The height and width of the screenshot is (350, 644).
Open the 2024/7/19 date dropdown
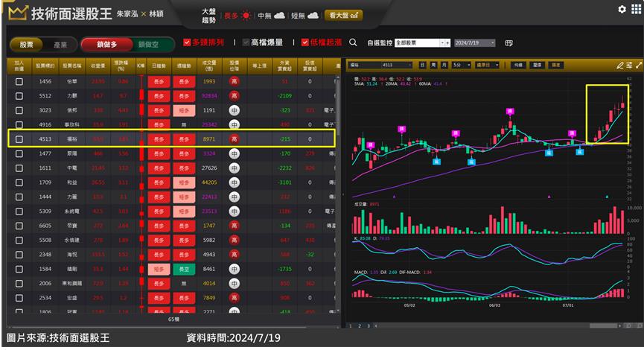(475, 42)
